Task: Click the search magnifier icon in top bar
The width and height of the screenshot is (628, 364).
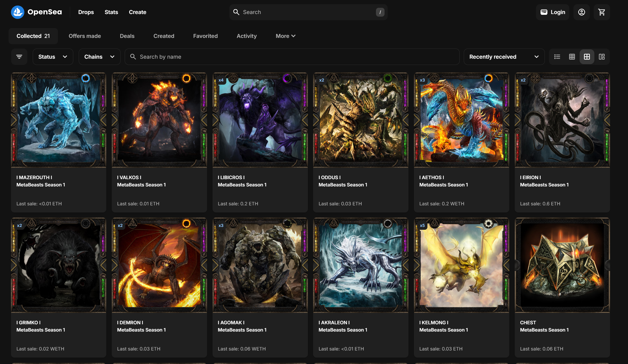Action: [236, 12]
